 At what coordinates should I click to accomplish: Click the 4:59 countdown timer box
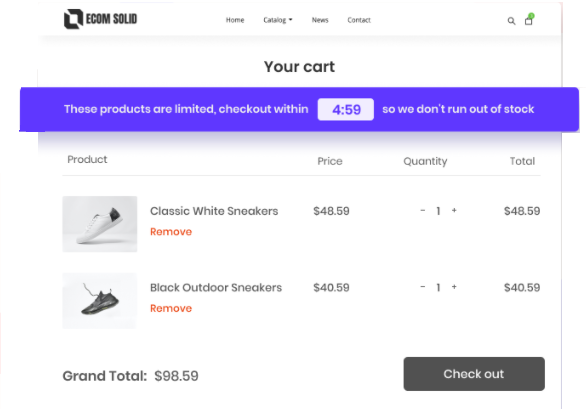346,109
